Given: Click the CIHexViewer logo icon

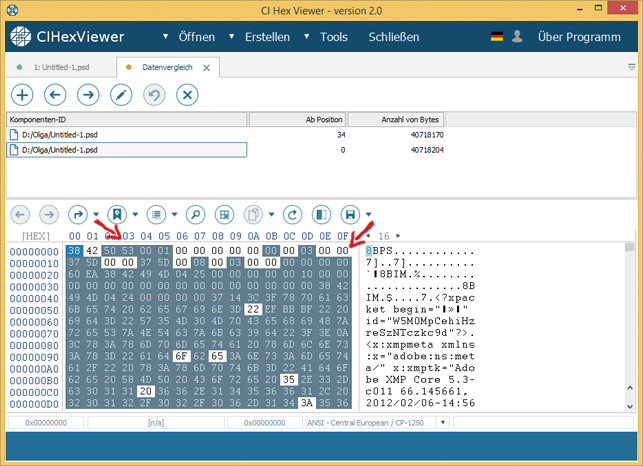Looking at the screenshot, I should [21, 37].
